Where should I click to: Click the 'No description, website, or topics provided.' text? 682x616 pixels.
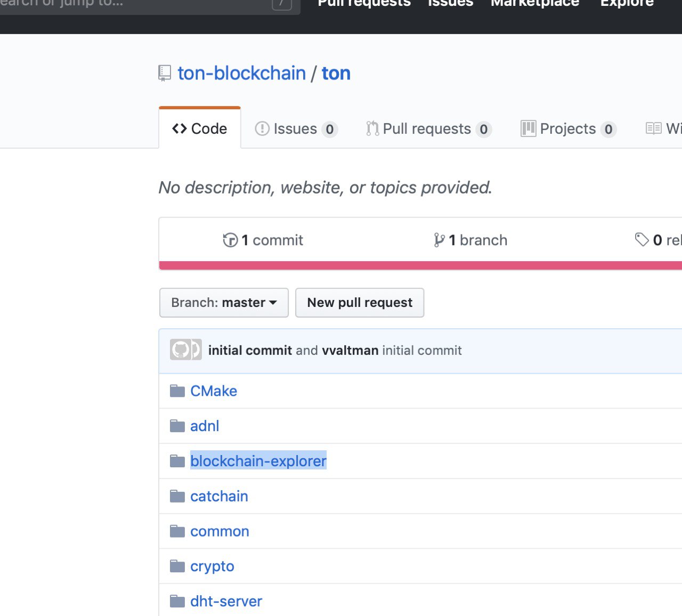(326, 188)
